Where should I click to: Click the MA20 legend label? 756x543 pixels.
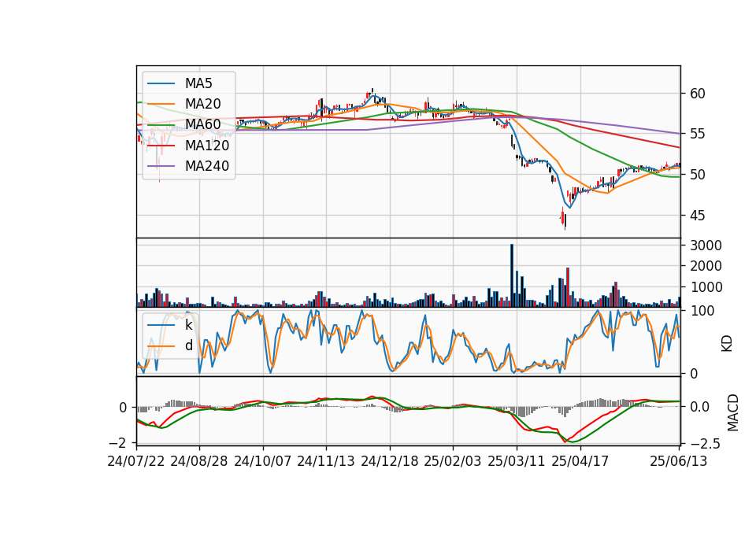[202, 104]
